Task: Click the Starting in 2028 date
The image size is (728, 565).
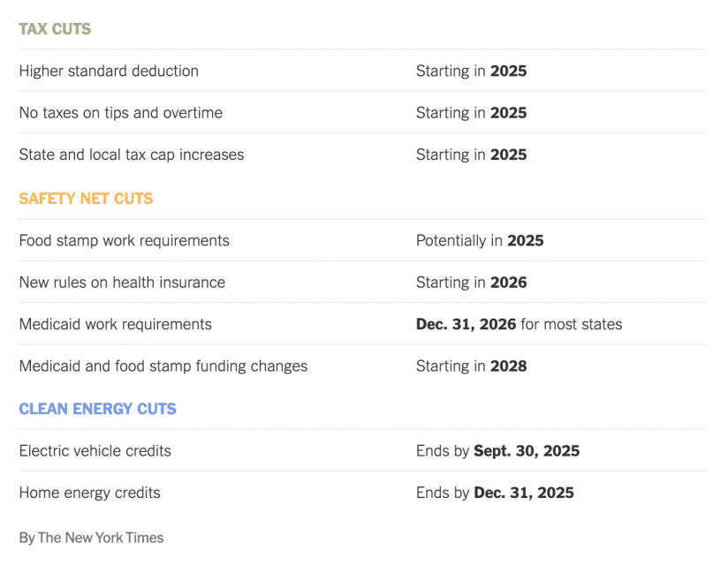Action: tap(471, 366)
